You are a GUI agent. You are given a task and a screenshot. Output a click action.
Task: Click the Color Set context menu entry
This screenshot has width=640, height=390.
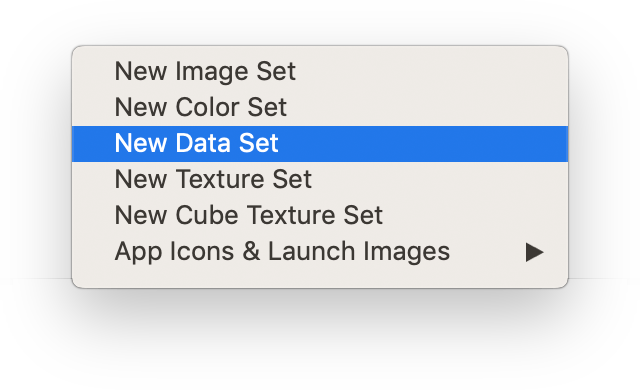click(x=320, y=108)
